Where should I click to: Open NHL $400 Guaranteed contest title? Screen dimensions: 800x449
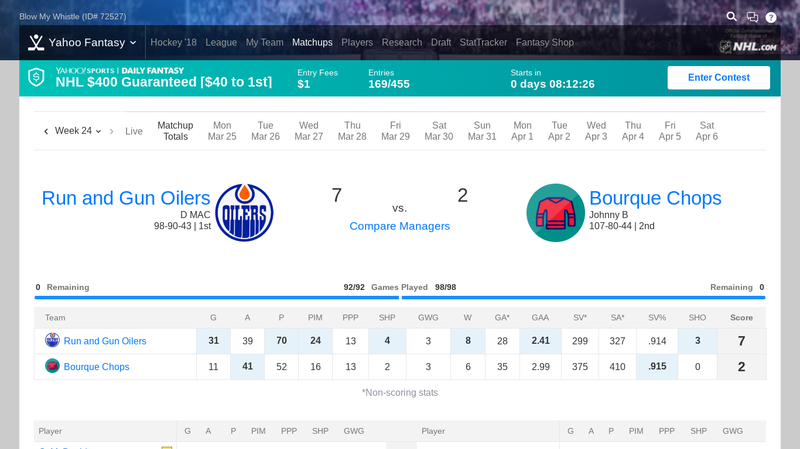163,82
